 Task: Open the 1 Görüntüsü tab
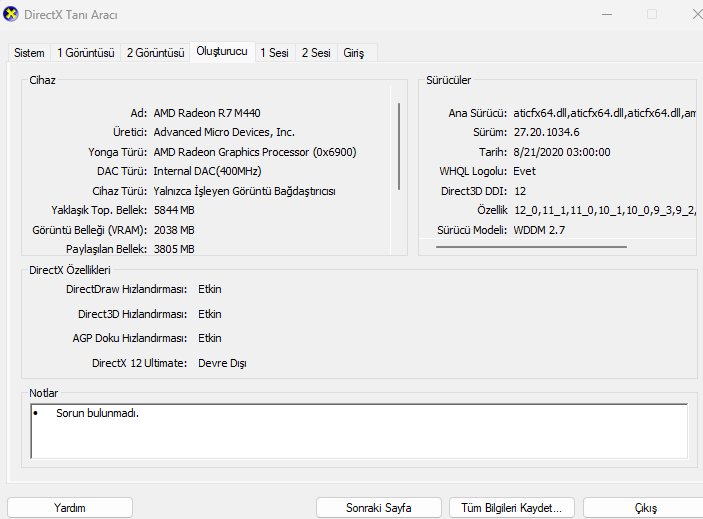click(x=86, y=53)
